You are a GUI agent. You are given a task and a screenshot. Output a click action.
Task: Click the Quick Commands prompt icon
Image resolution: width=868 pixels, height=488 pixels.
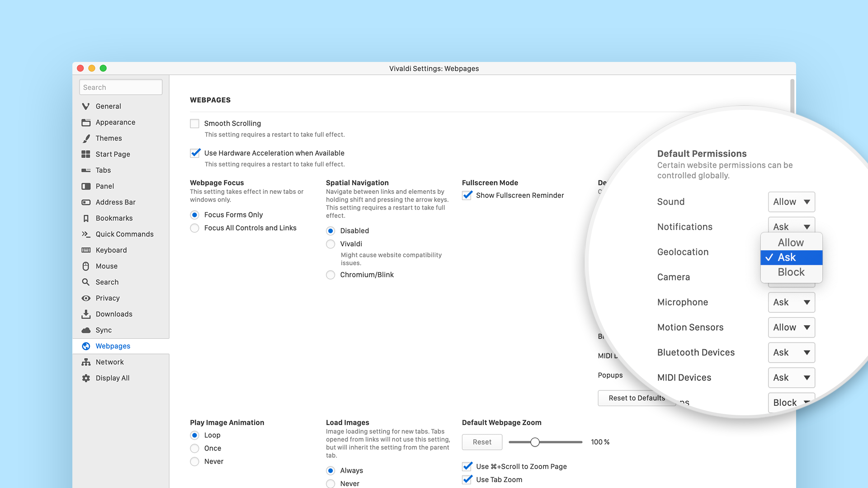[x=86, y=234]
